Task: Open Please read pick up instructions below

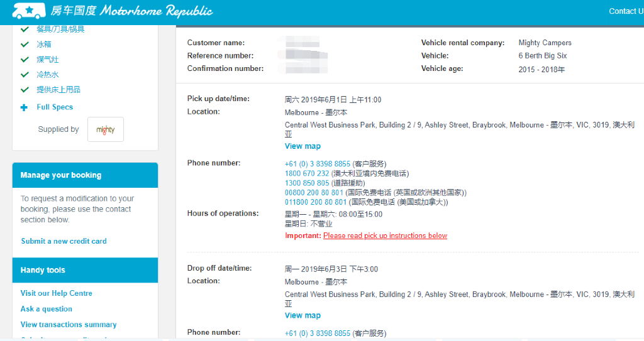Action: point(385,236)
